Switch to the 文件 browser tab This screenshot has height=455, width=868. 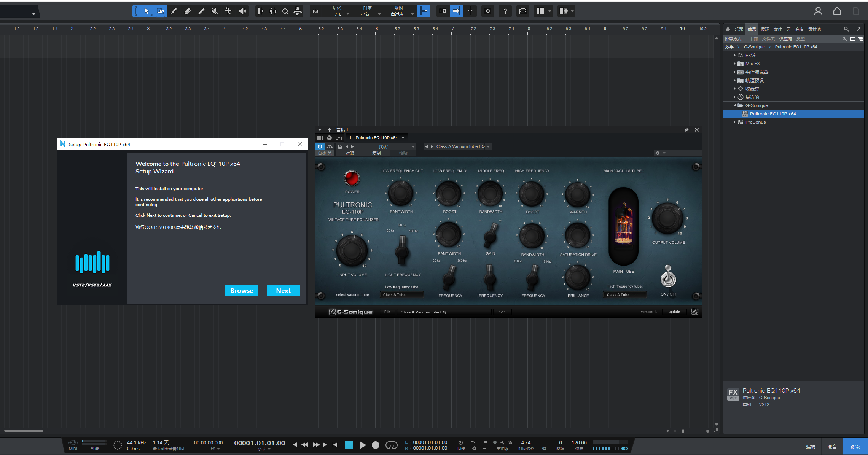778,29
